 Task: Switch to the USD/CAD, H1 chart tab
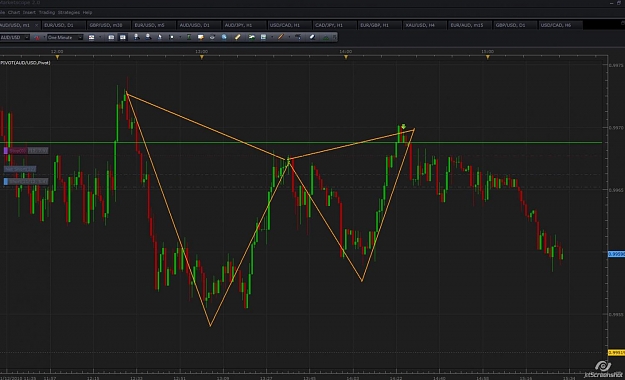coord(289,25)
